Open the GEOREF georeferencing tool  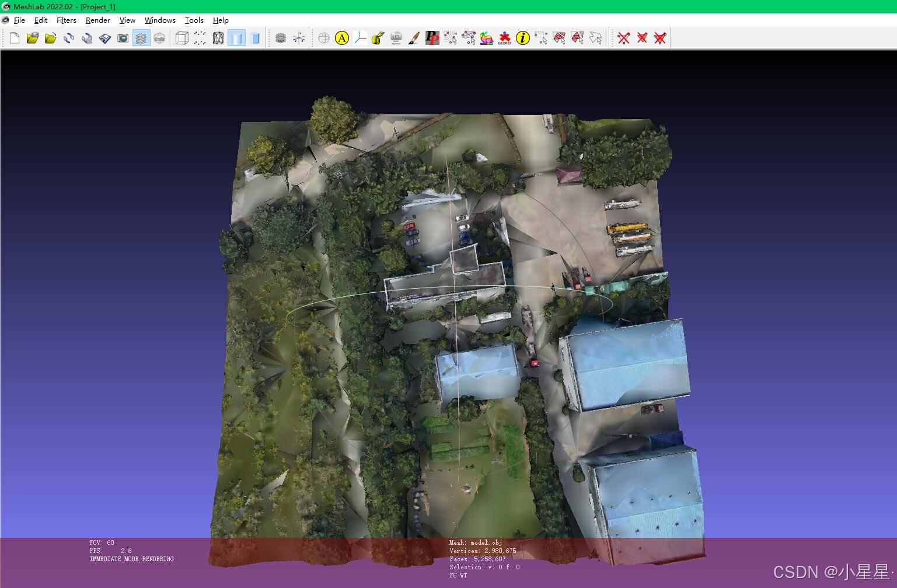505,38
